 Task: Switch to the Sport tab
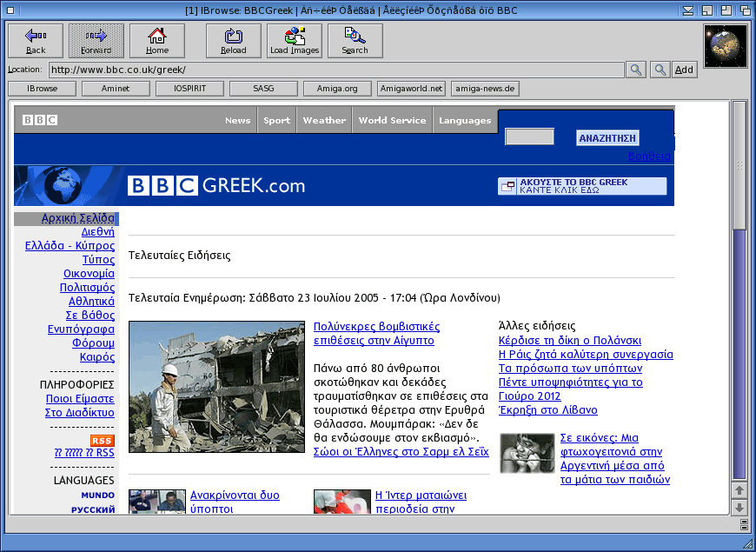(276, 120)
